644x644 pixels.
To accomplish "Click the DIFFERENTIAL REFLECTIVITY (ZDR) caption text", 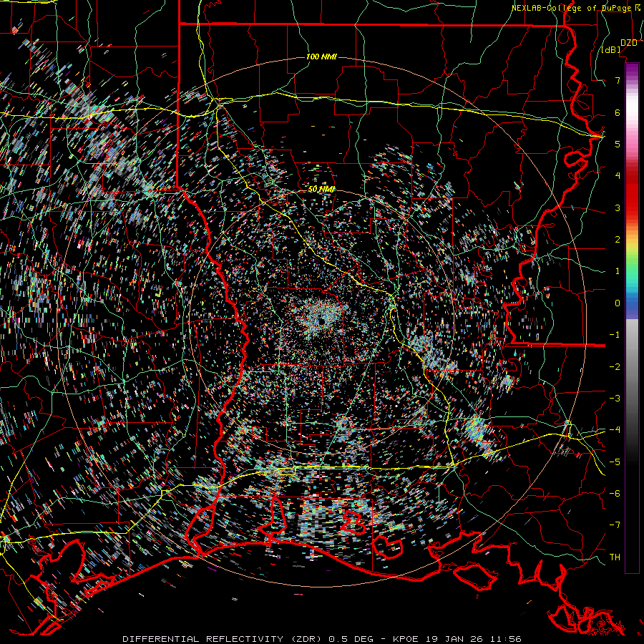I will pos(223,639).
